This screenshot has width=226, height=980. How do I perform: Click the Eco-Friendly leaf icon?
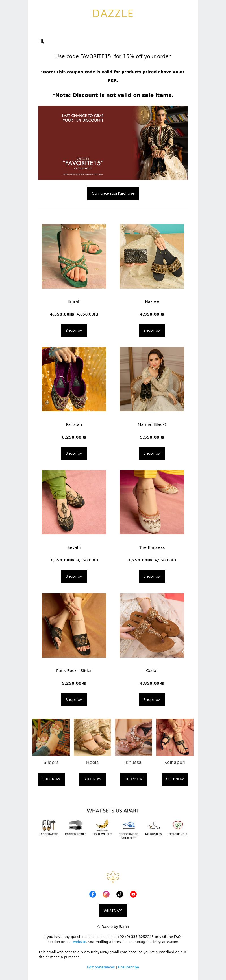178,825
